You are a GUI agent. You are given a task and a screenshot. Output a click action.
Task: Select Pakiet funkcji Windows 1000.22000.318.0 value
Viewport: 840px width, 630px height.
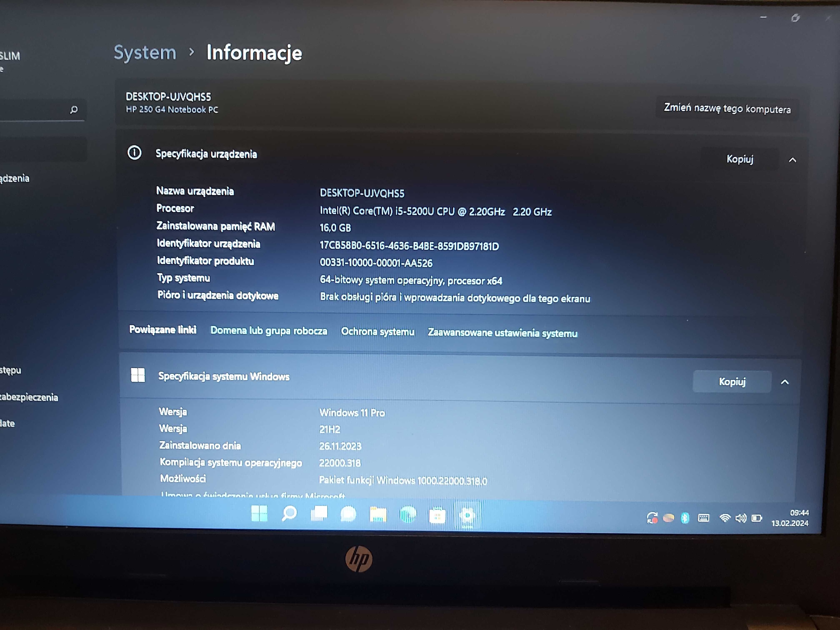tap(403, 480)
